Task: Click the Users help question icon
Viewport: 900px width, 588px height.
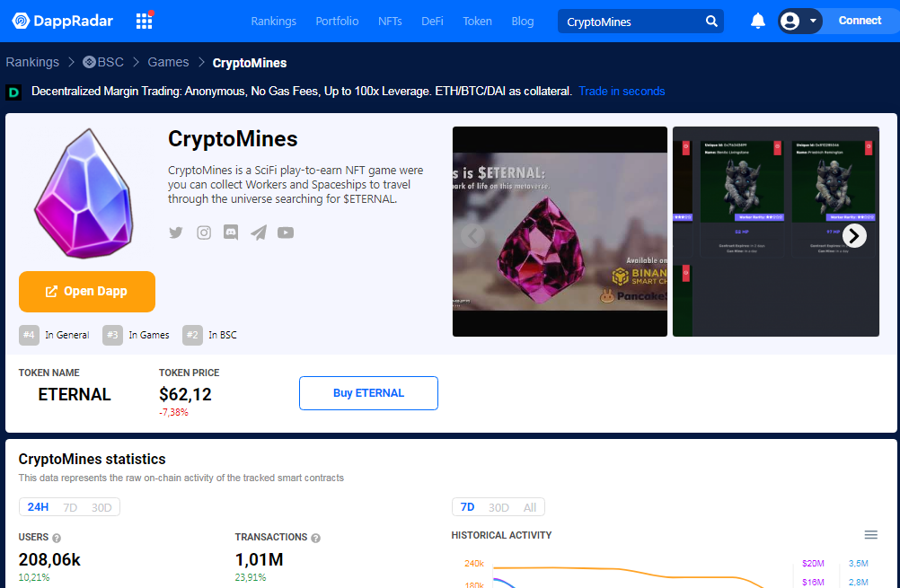Action: click(x=57, y=538)
